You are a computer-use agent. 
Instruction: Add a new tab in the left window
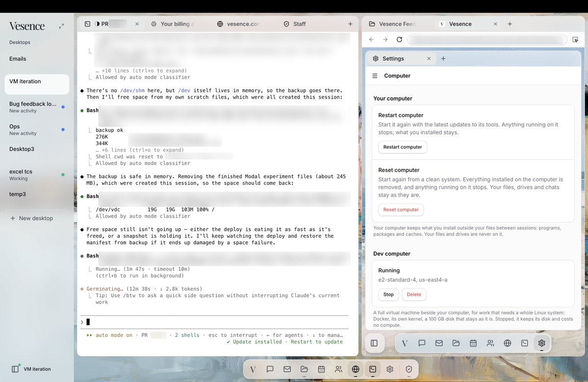(x=350, y=24)
